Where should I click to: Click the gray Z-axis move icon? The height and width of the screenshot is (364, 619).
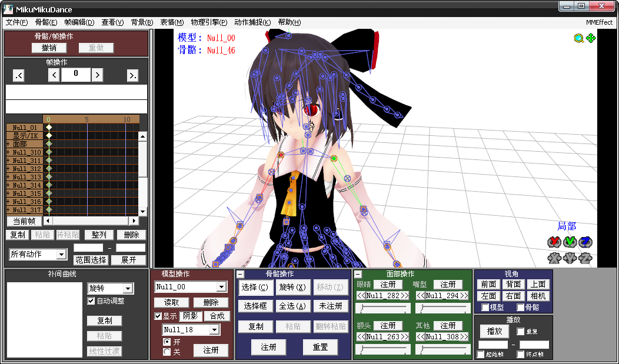585,258
